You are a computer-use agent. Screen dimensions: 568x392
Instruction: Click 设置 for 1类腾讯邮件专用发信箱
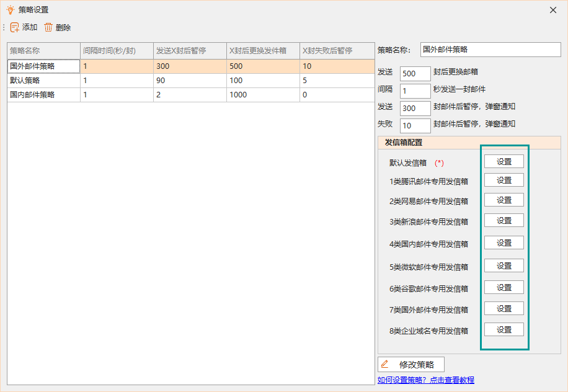tap(504, 180)
